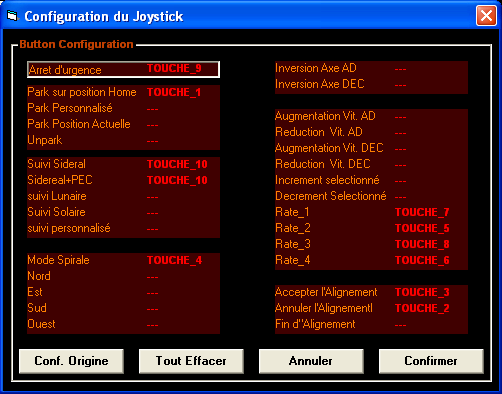The width and height of the screenshot is (502, 394).
Task: Select the Accepter l'Alignement function
Action: (371, 292)
